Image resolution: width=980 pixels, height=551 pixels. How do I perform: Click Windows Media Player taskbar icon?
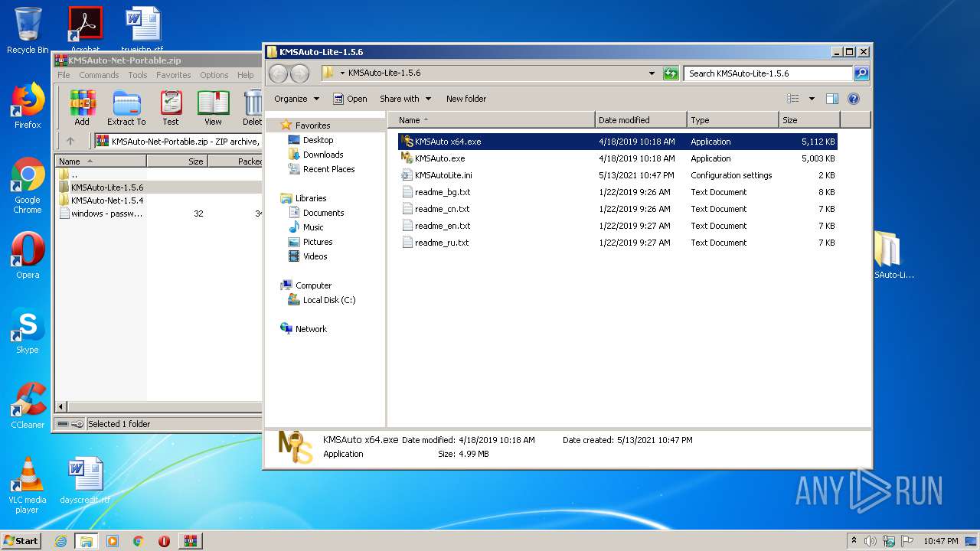coord(113,540)
